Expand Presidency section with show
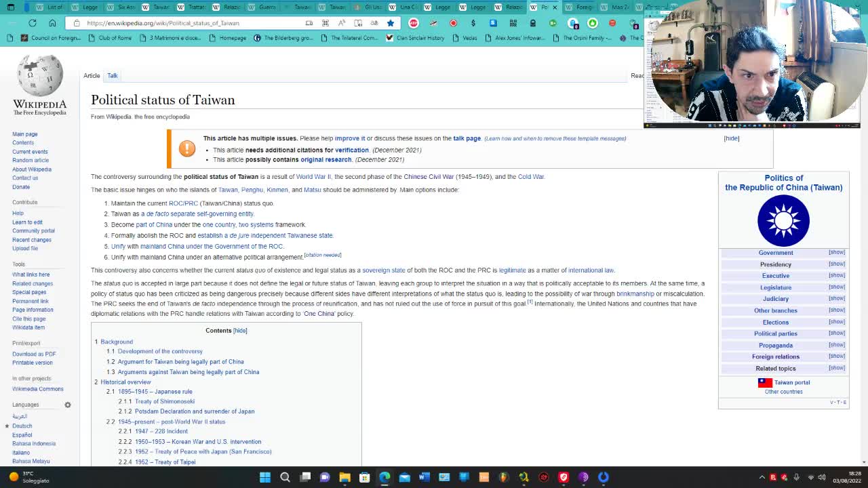 pyautogui.click(x=836, y=264)
